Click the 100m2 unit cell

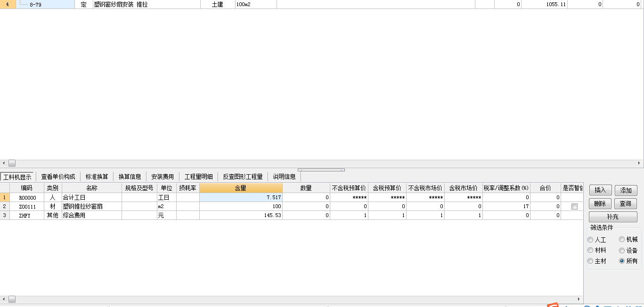pos(256,4)
